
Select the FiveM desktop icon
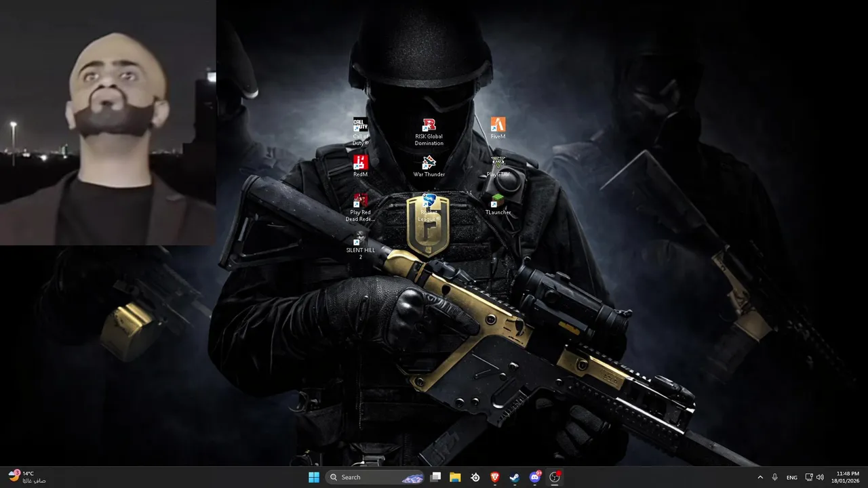tap(498, 128)
